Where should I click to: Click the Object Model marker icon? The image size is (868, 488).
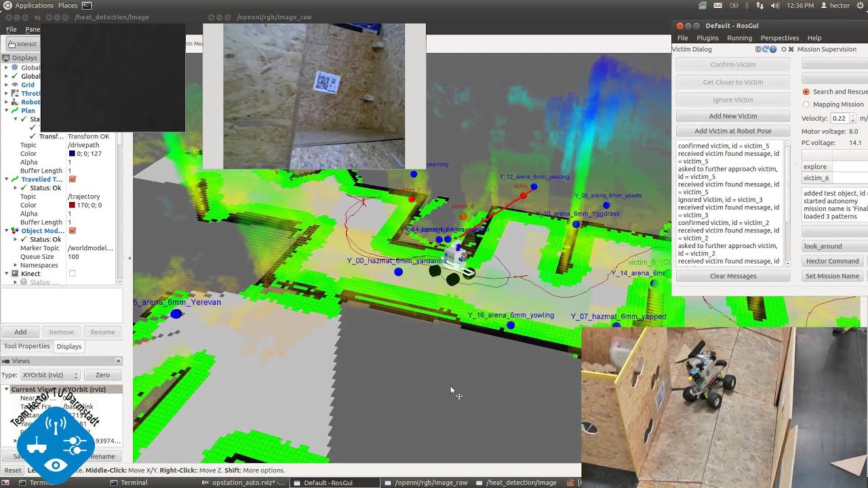click(15, 230)
